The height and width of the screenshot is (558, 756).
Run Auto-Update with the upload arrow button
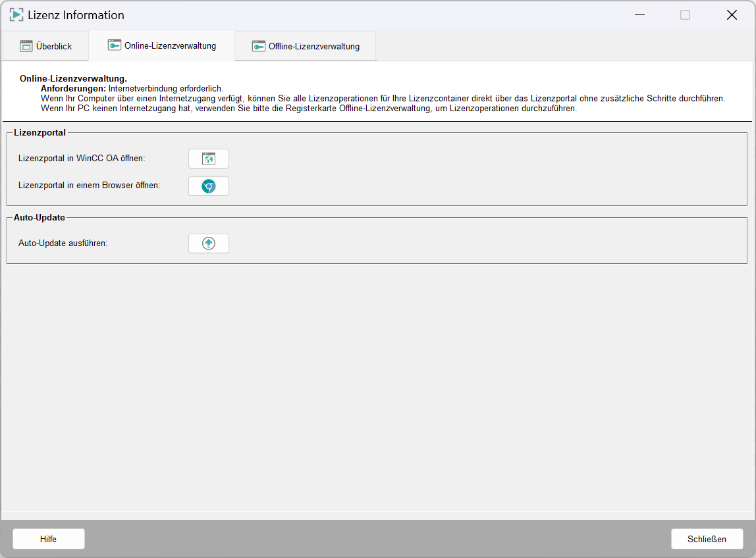point(208,243)
